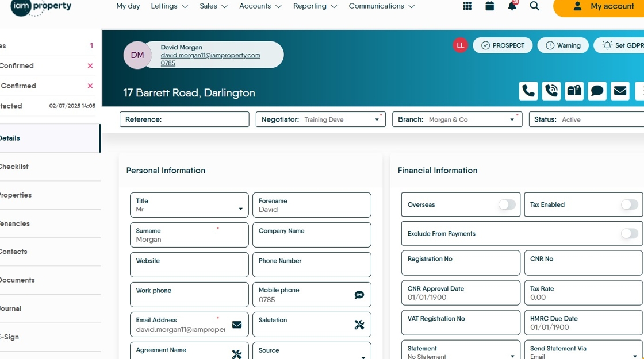The width and height of the screenshot is (644, 359).
Task: Click the VAT Registration No field
Action: tap(461, 322)
